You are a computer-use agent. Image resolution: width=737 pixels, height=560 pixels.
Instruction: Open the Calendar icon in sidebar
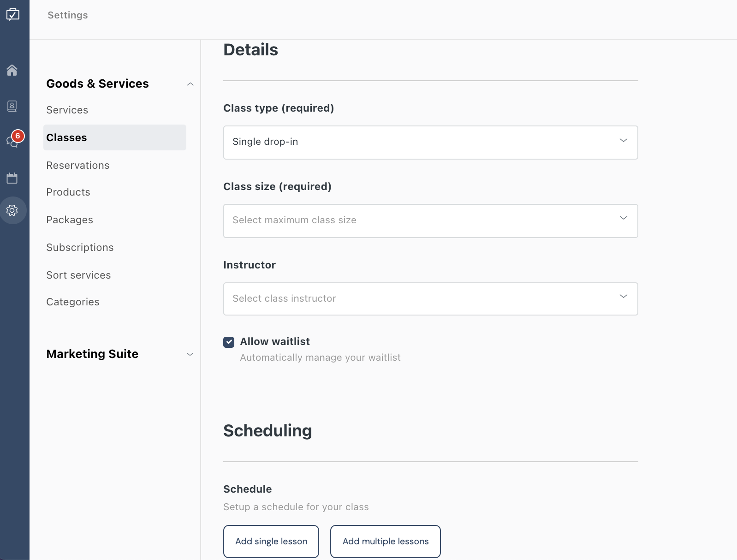(x=12, y=178)
